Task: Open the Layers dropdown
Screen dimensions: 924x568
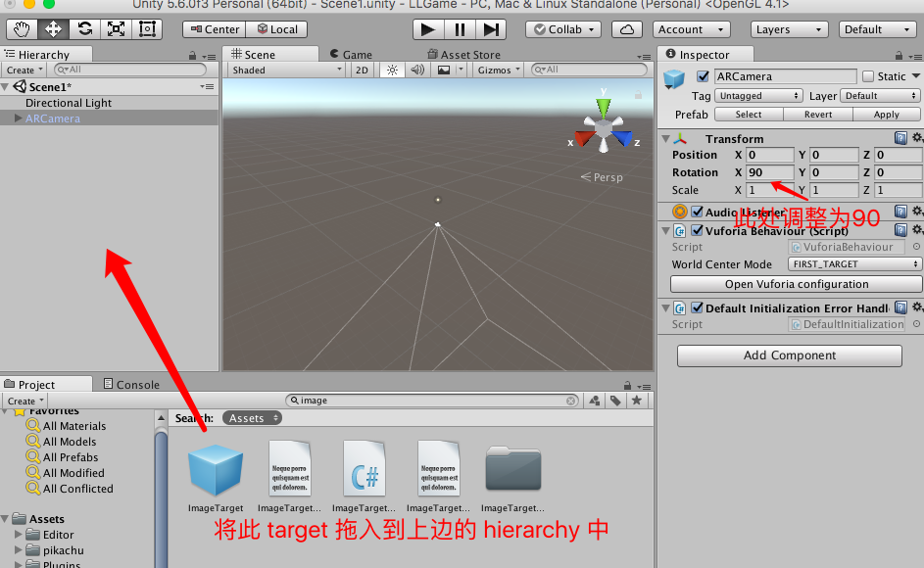Action: [789, 29]
